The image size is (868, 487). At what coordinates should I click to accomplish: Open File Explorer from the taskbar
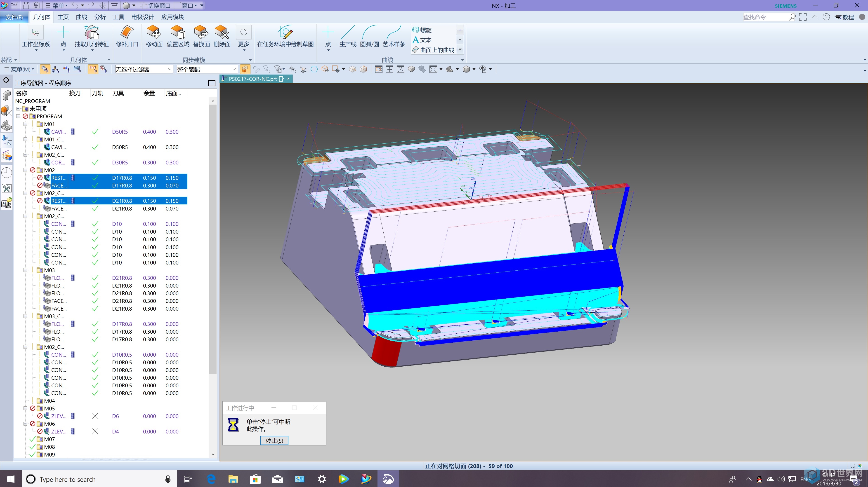pyautogui.click(x=233, y=479)
